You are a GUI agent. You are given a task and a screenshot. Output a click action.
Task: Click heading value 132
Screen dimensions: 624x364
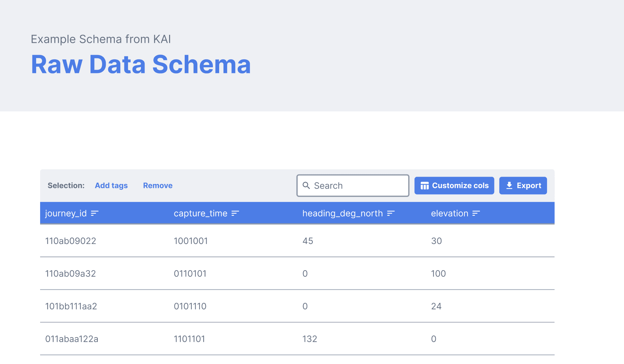[x=310, y=339]
